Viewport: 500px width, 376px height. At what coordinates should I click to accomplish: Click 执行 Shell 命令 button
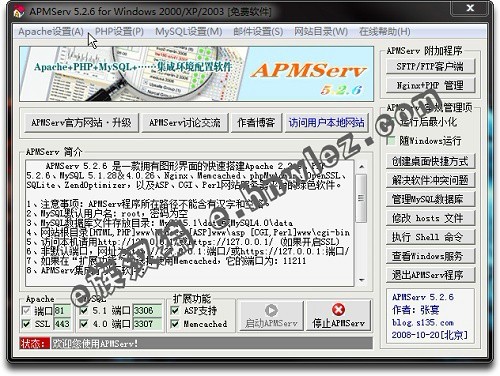(x=430, y=237)
